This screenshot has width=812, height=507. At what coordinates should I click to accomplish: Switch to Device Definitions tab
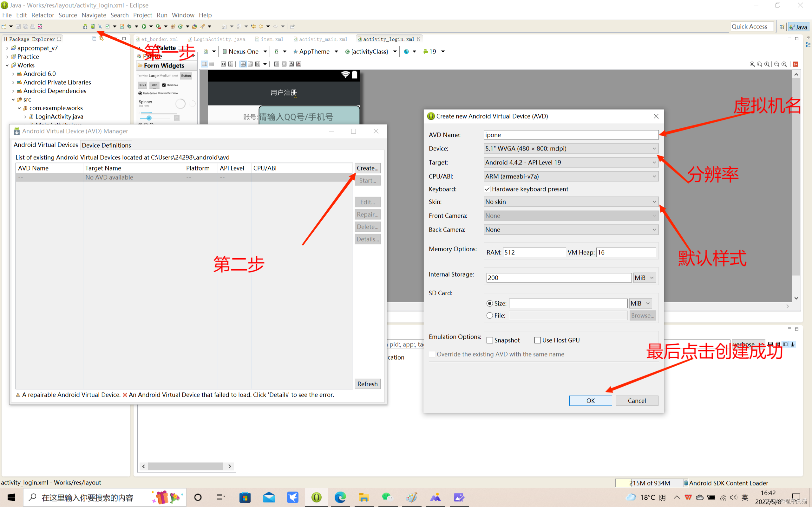[106, 145]
